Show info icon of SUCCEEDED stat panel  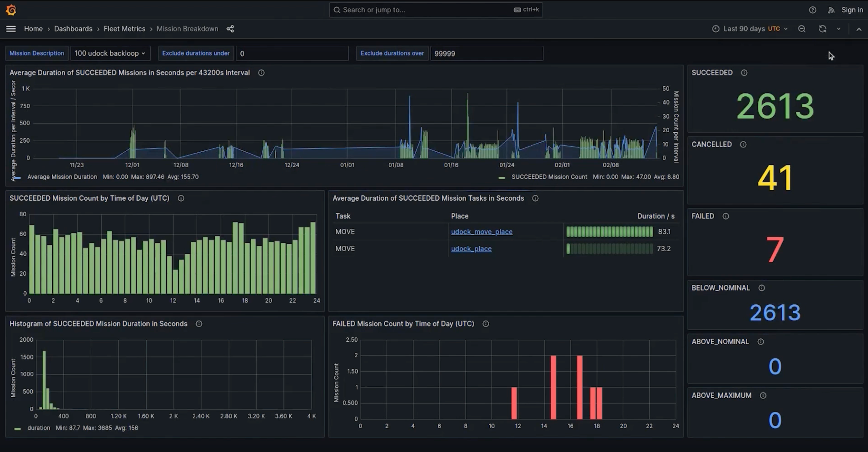click(x=744, y=73)
